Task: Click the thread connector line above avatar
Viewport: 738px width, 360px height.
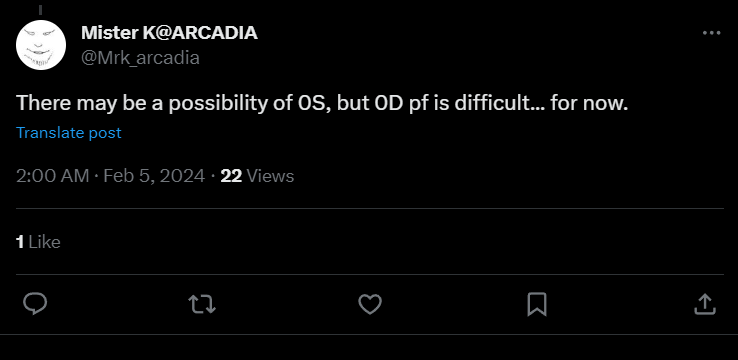Action: (x=40, y=9)
